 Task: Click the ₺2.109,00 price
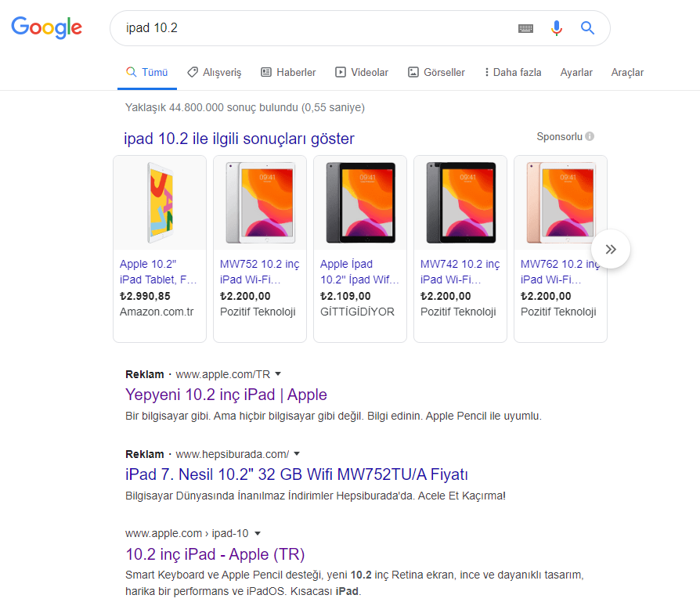coord(345,296)
